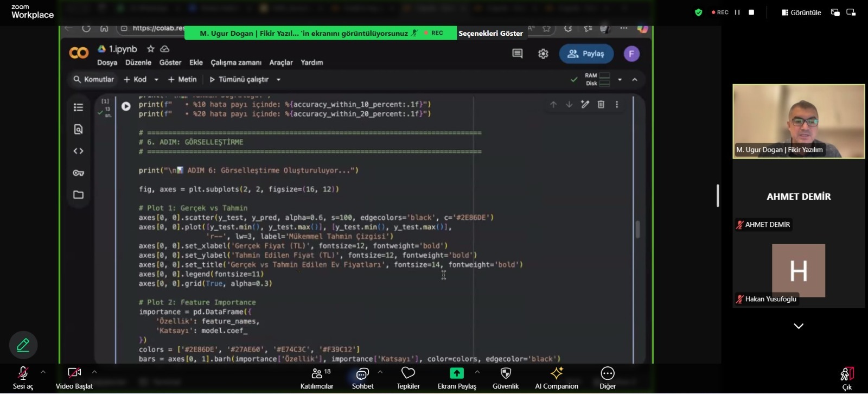Click the green annotation pencil icon
The image size is (868, 394).
click(23, 345)
